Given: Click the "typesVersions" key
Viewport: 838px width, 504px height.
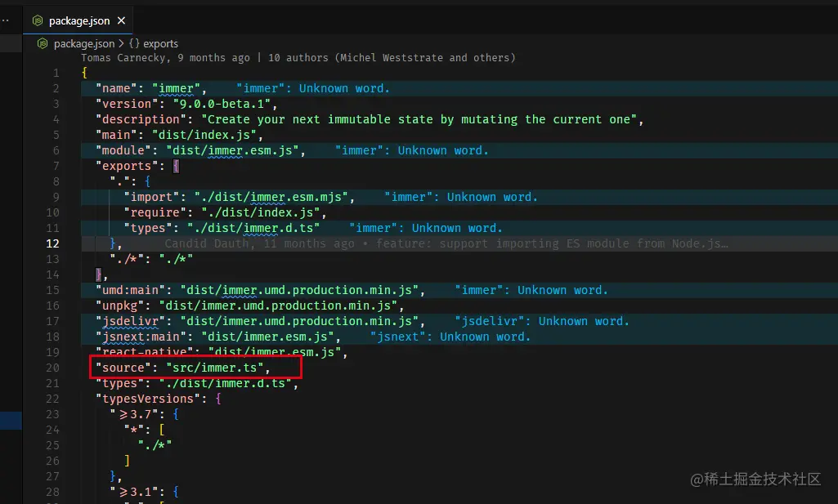Looking at the screenshot, I should click(148, 399).
